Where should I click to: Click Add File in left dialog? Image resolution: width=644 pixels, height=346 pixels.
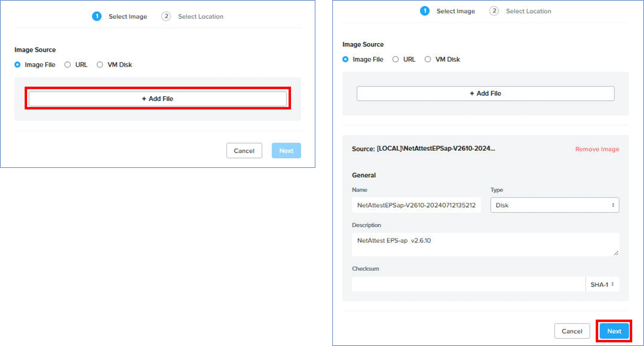tap(157, 98)
